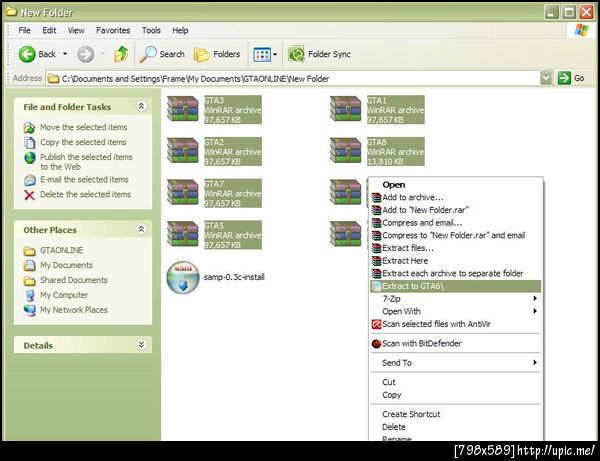
Task: Select the samp-0.3c-install installer icon
Action: pyautogui.click(x=183, y=277)
